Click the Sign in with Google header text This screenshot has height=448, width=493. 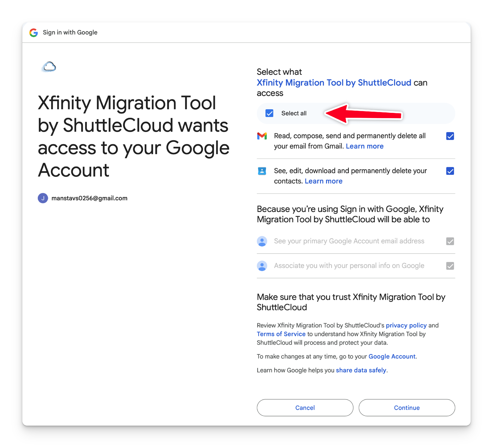70,33
